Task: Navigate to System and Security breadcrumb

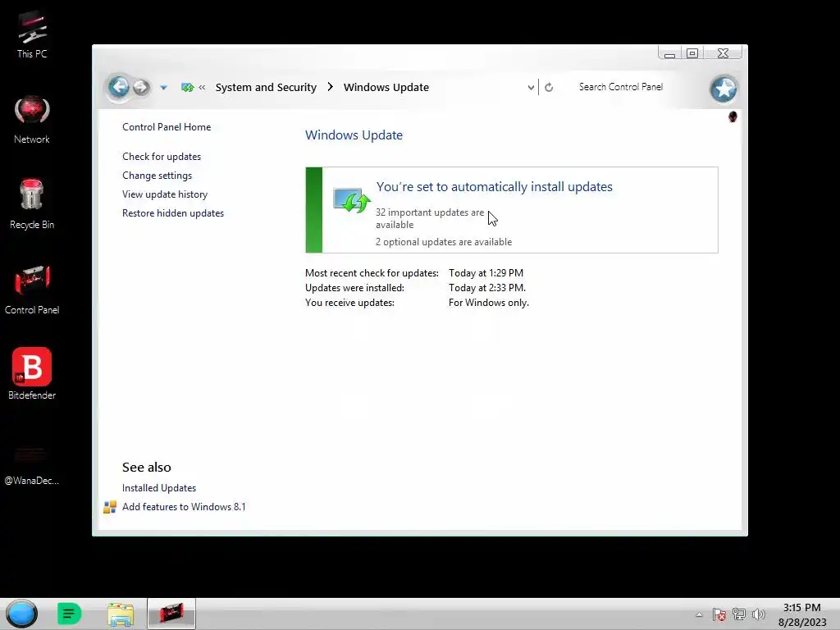Action: pos(266,87)
